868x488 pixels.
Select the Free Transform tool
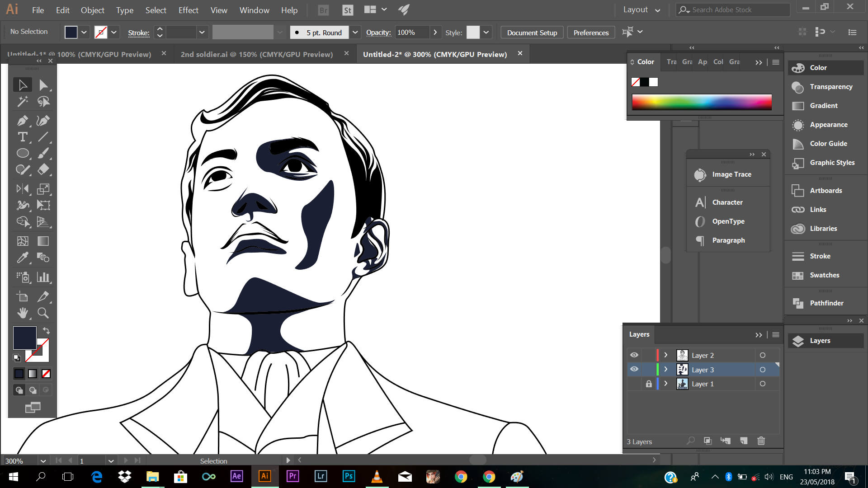pos(43,205)
